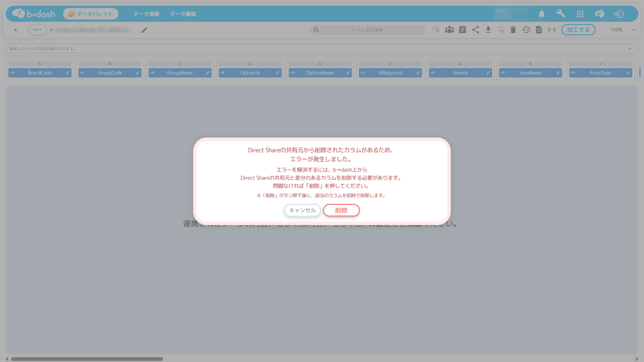Edit the PriceType column with pencil
The width and height of the screenshot is (644, 362).
(x=628, y=73)
